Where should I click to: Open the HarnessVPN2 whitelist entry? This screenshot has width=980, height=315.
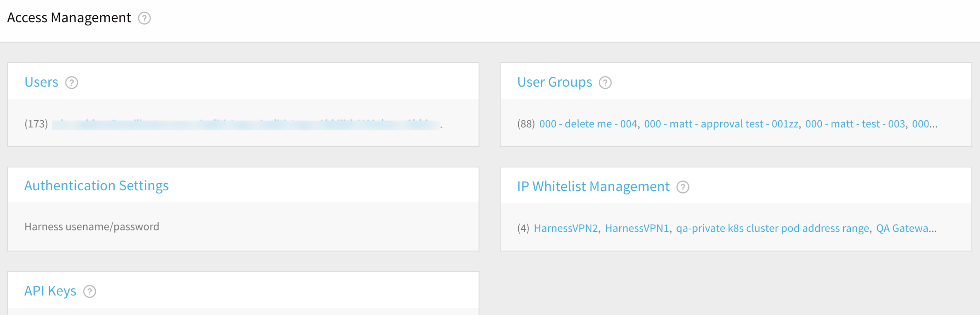(x=566, y=228)
